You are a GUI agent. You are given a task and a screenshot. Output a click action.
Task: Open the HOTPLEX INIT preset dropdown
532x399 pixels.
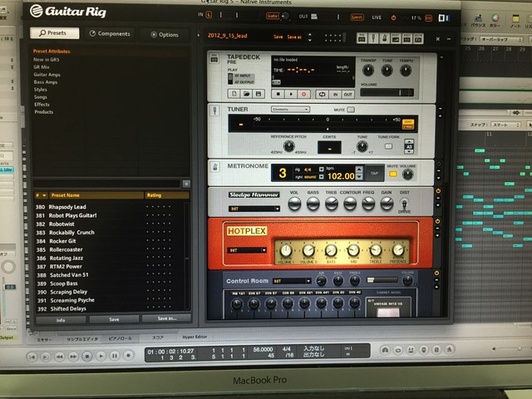[x=247, y=250]
